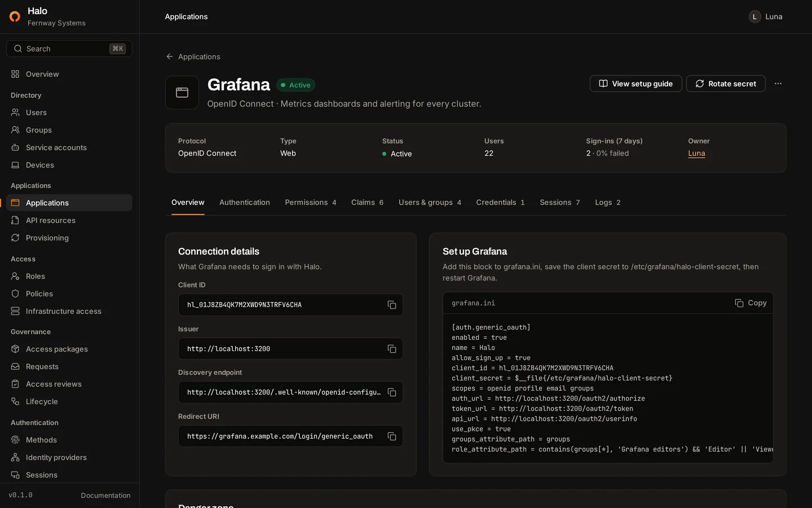This screenshot has width=812, height=508.
Task: Open the Logs tab
Action: click(608, 202)
